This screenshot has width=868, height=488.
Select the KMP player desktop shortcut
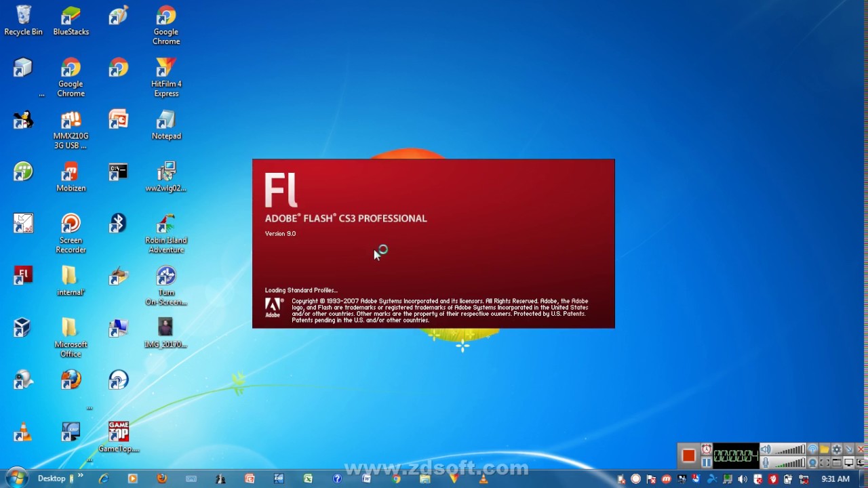click(x=71, y=432)
